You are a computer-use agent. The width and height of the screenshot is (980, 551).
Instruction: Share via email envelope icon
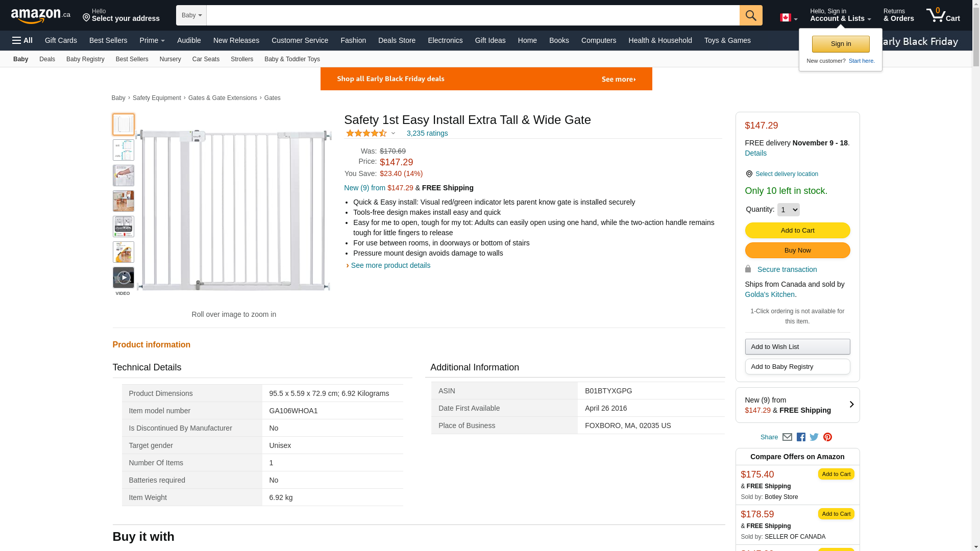787,437
